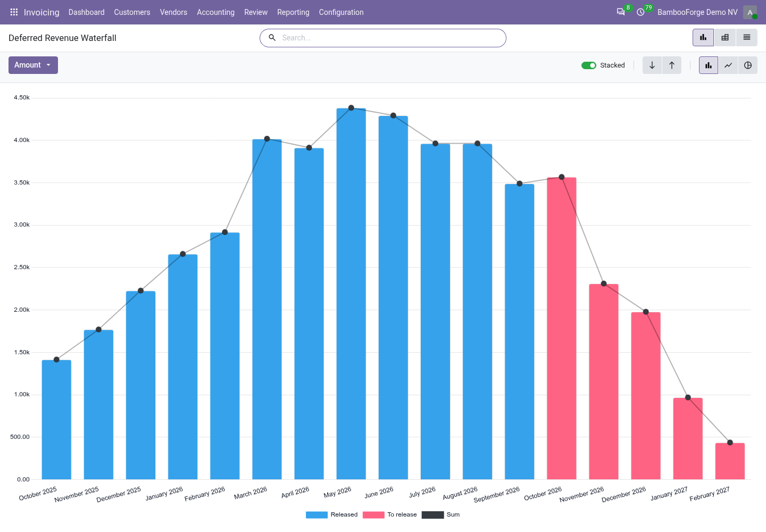This screenshot has height=532, width=766.
Task: Toggle the To release legend series
Action: pos(389,514)
